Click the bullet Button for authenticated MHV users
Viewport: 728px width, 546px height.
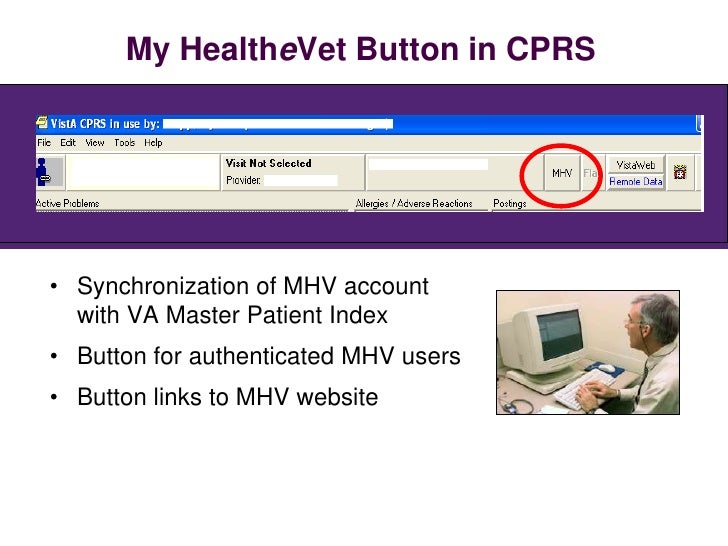pos(269,356)
